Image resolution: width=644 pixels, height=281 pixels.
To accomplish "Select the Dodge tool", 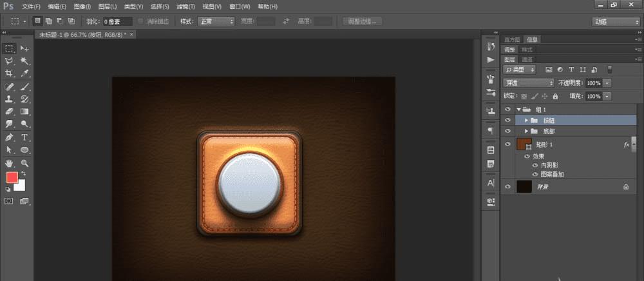I will point(24,124).
